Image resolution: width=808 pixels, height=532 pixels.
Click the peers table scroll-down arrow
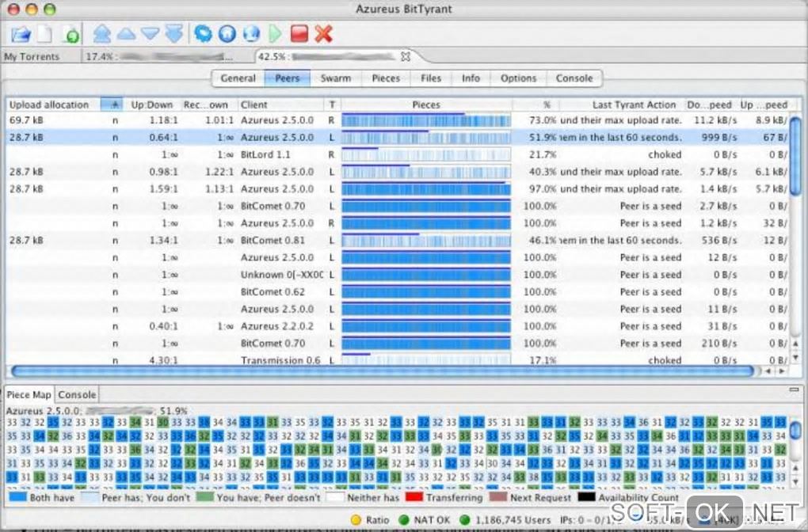click(795, 357)
